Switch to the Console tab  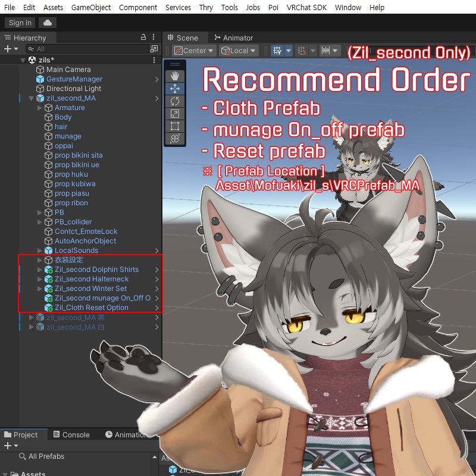[x=71, y=435]
